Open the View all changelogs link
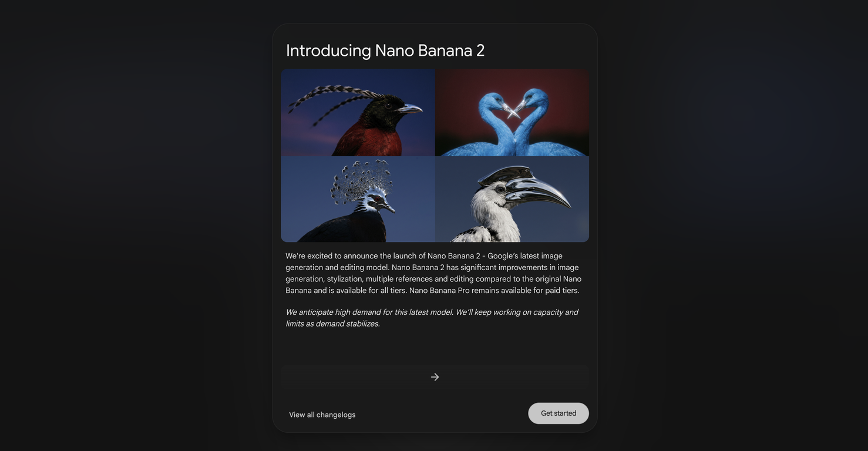 click(322, 415)
